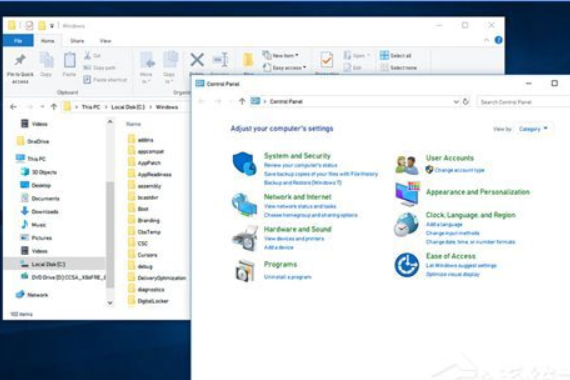Click Uninstall a program link

[288, 277]
